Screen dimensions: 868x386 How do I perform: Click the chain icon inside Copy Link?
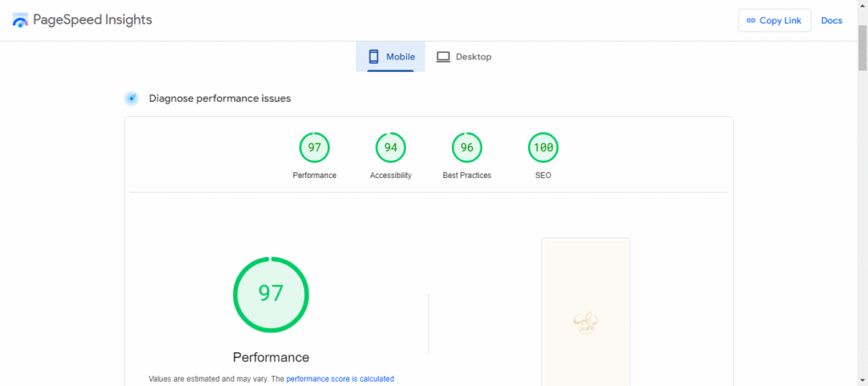click(x=751, y=20)
